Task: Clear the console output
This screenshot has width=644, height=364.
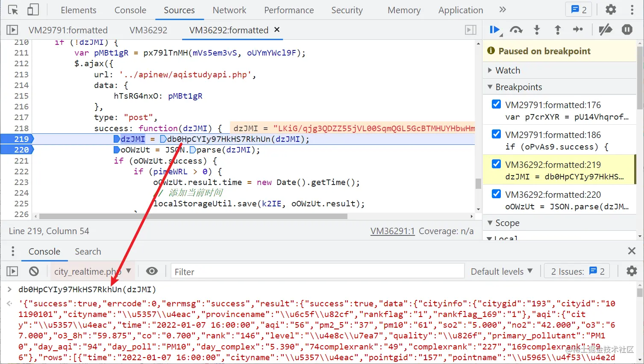Action: coord(34,271)
